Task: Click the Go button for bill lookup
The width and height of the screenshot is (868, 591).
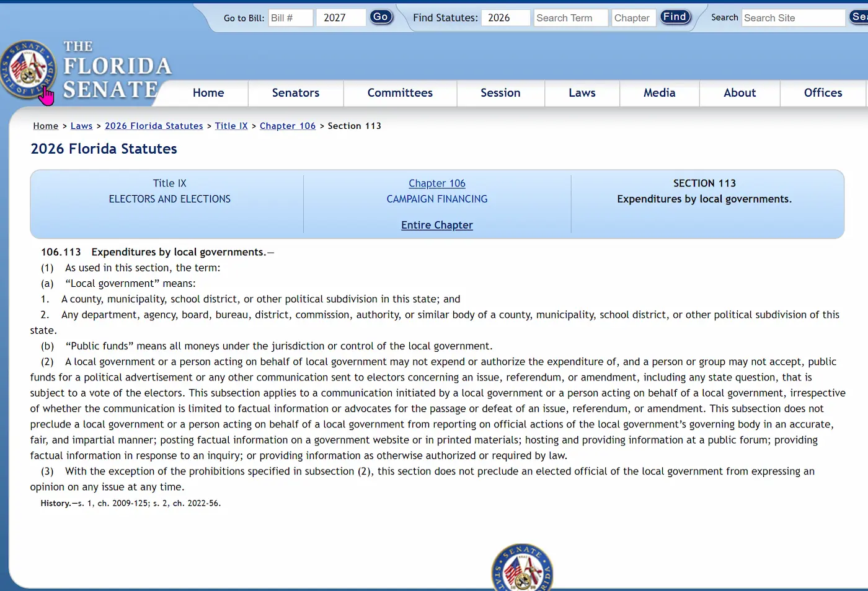Action: (381, 17)
